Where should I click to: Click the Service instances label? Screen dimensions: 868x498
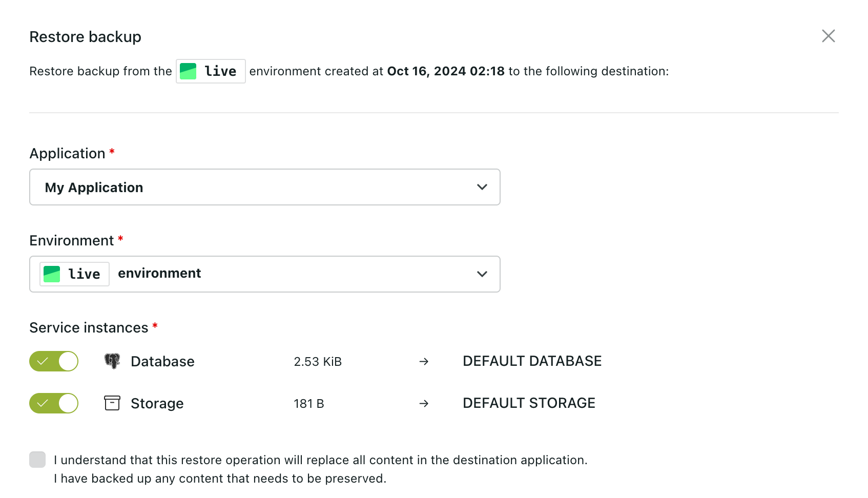click(89, 328)
